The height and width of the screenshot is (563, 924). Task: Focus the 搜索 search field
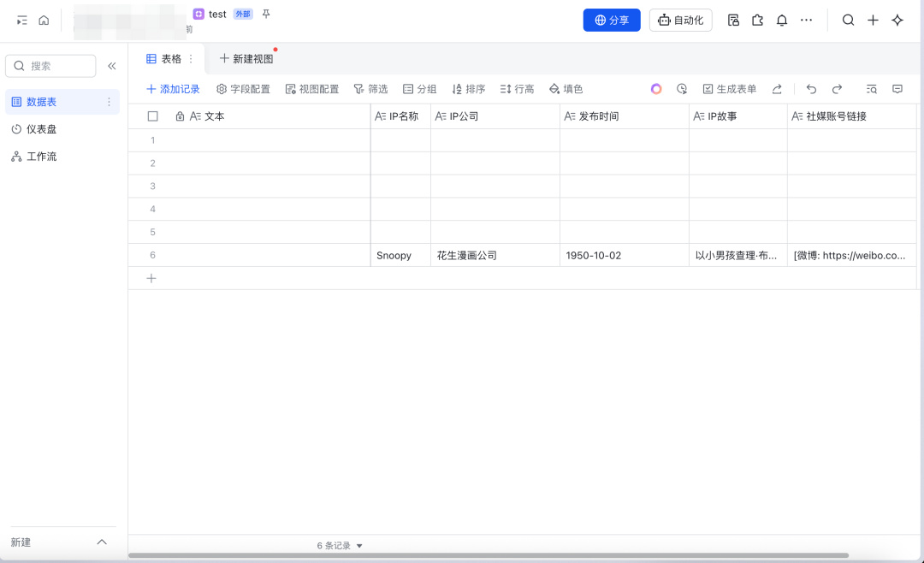coord(50,66)
